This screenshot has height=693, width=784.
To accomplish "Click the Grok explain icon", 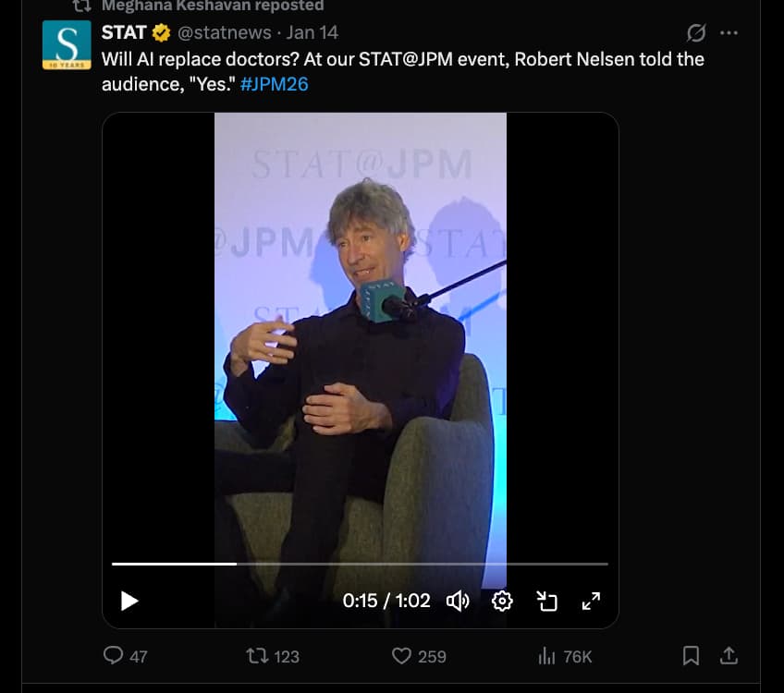I will coord(696,33).
